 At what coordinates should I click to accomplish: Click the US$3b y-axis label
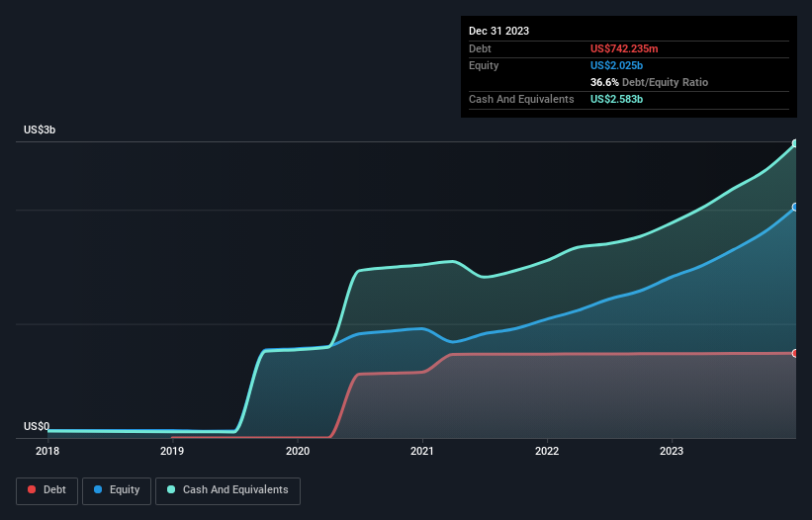click(40, 130)
